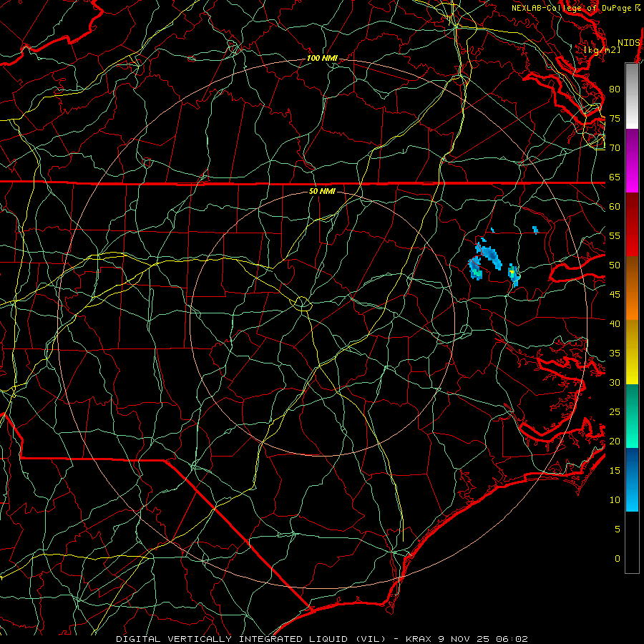Click the 45 value on the VIL scale

(x=615, y=295)
